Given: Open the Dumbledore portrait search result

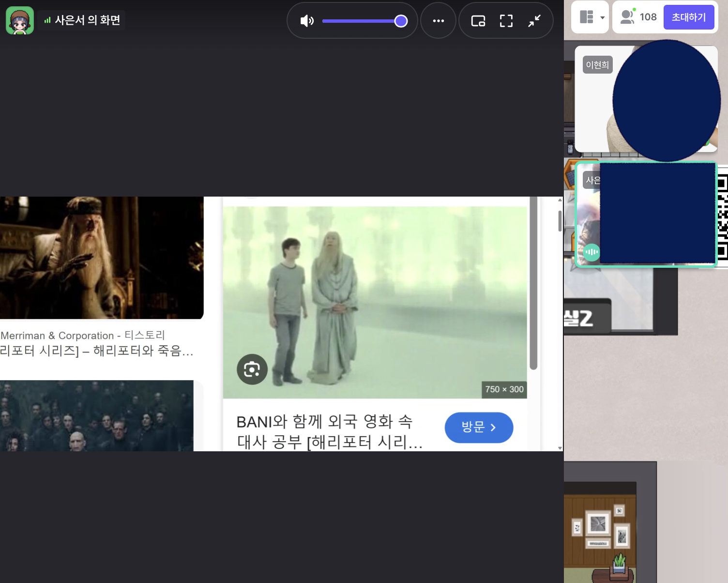Looking at the screenshot, I should pos(102,258).
